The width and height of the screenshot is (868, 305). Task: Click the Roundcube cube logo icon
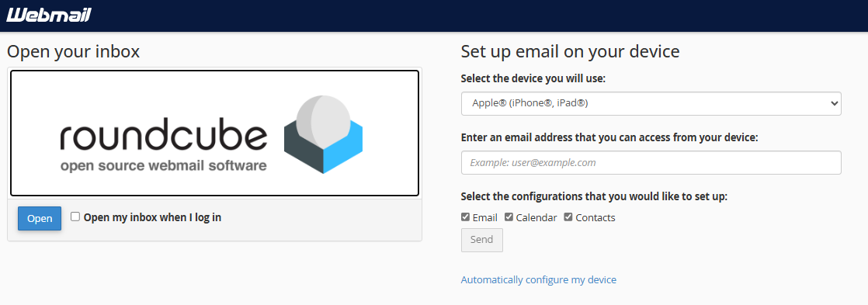(x=323, y=134)
